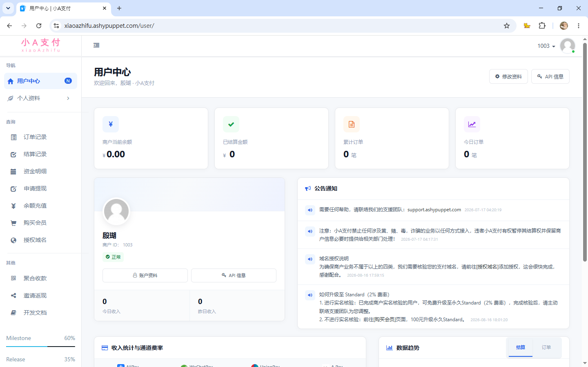Click speaker icon of 如何升级至 Standard notice

point(310,295)
